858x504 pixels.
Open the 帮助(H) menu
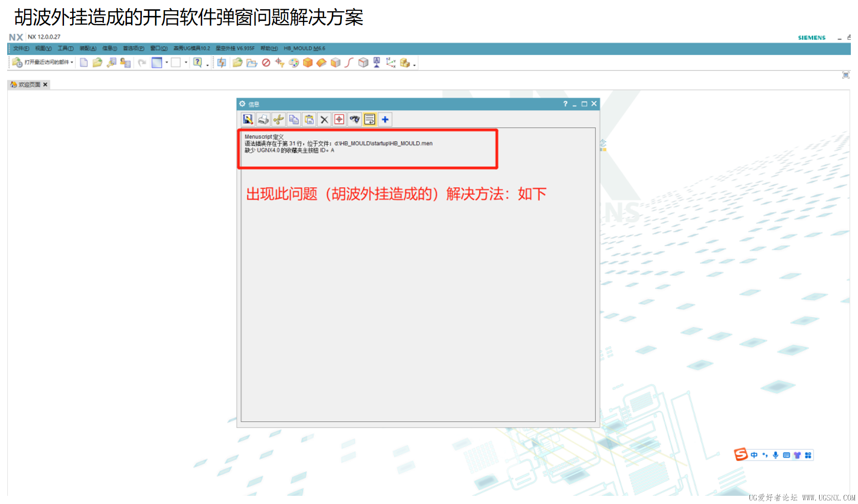click(269, 49)
